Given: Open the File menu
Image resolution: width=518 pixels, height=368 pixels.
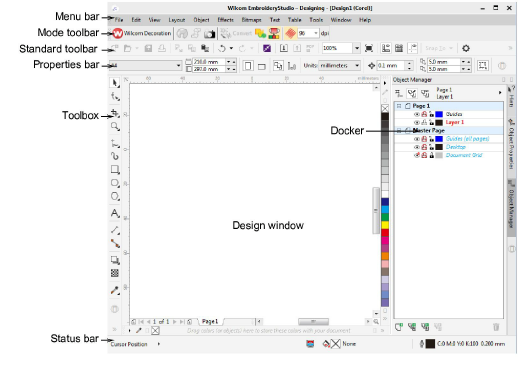Looking at the screenshot, I should pos(119,20).
